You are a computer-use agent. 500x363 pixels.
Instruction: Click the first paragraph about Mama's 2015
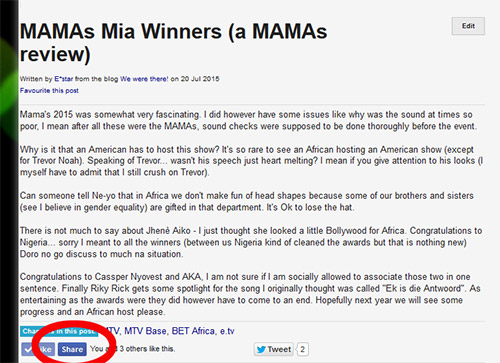click(248, 120)
